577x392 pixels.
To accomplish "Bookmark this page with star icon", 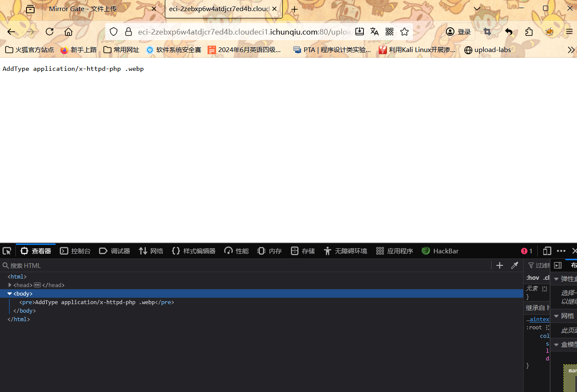I will (x=404, y=32).
